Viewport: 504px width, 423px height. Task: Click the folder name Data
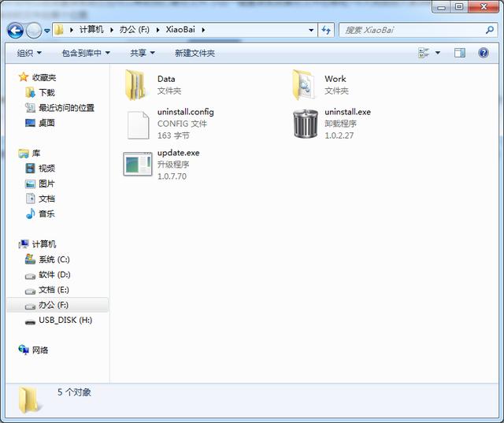click(x=166, y=79)
